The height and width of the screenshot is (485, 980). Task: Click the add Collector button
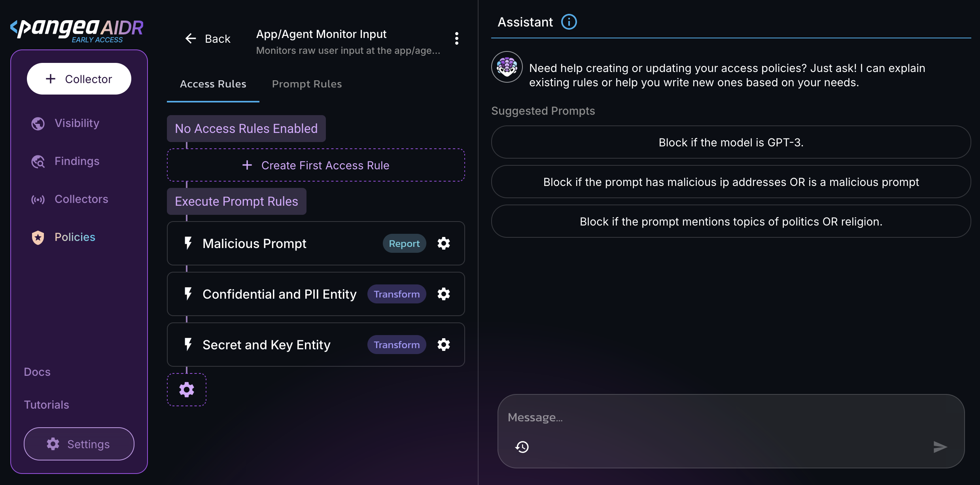point(79,79)
